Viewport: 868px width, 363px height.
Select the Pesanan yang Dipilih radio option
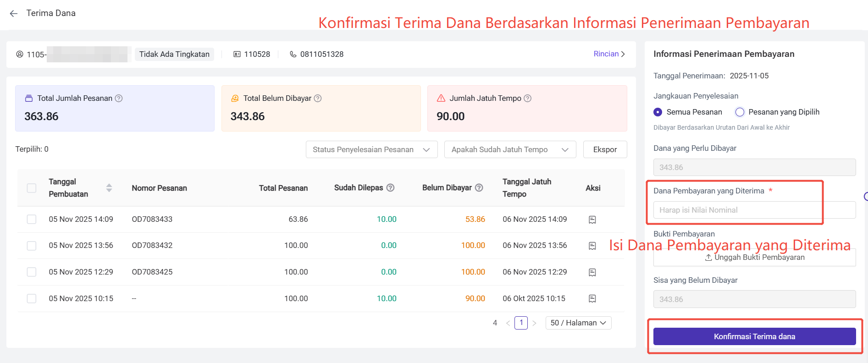click(740, 112)
